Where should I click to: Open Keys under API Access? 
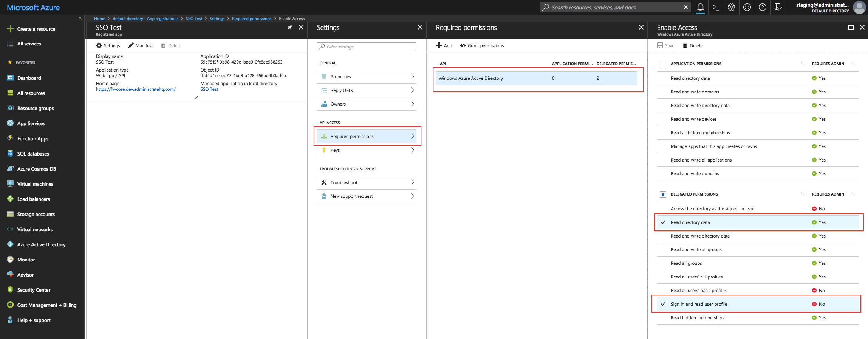click(x=367, y=150)
